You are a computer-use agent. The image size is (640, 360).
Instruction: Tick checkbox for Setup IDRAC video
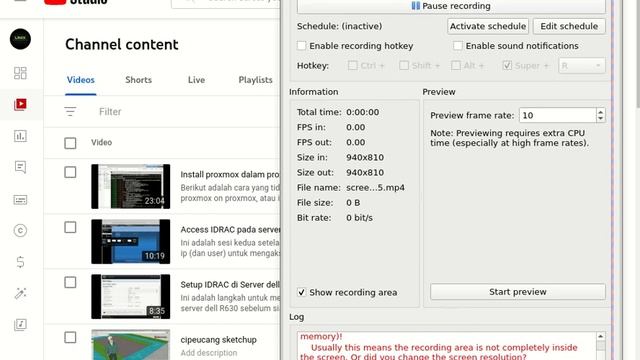click(70, 282)
